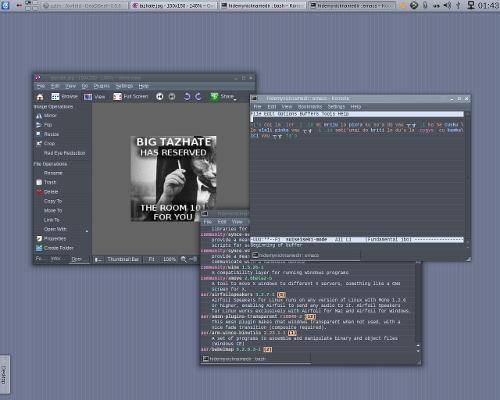Go to the previous image in Gwenview
500x400 pixels.
click(160, 97)
